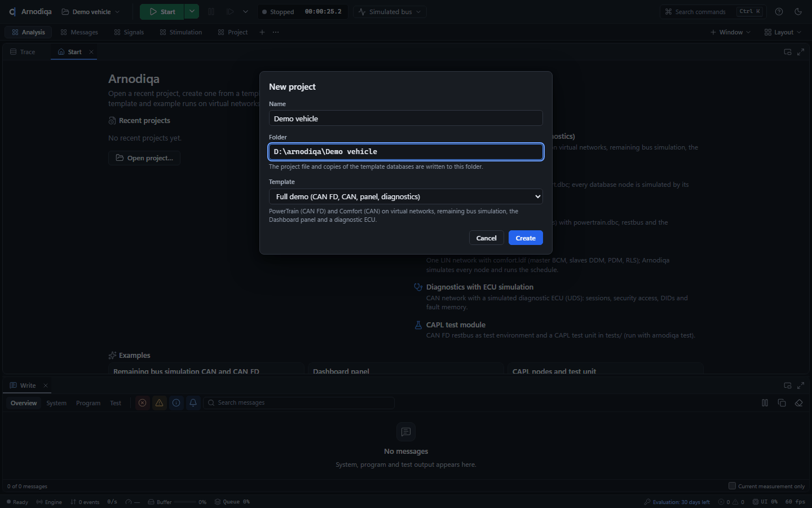
Task: Click the warning count icon in status bar
Action: click(735, 502)
